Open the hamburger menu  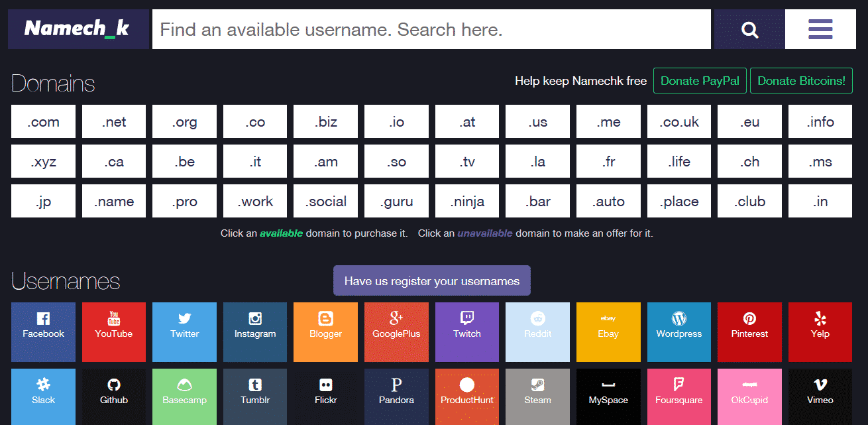tap(820, 29)
